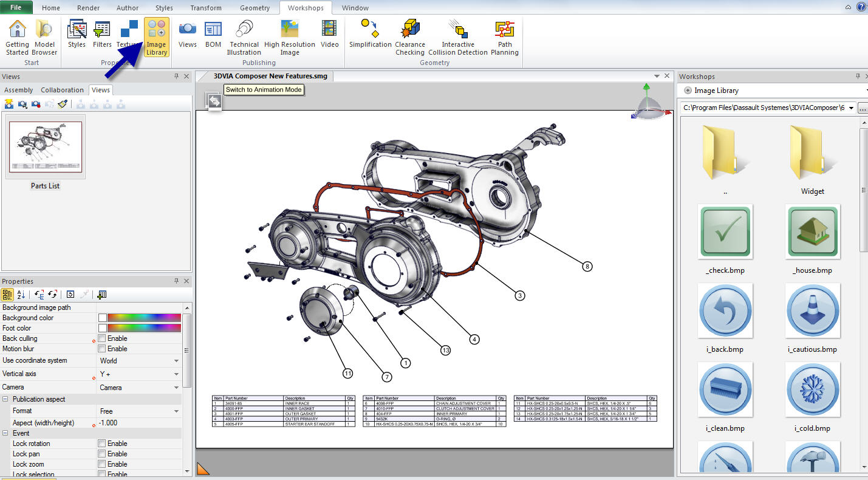The width and height of the screenshot is (868, 480).
Task: Open the Path Planning workshop
Action: click(505, 38)
